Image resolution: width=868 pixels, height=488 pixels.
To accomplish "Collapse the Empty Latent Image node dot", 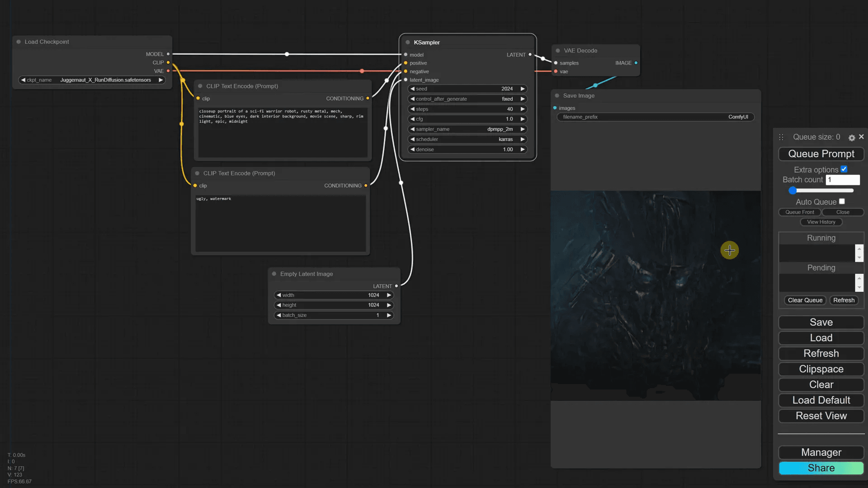I will (274, 274).
